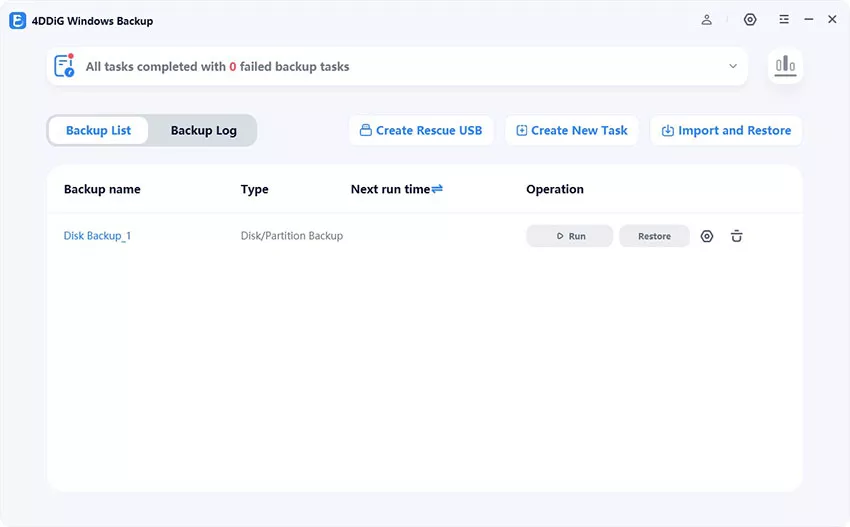This screenshot has width=850, height=527.
Task: Open the statistics chart icon
Action: pyautogui.click(x=785, y=66)
